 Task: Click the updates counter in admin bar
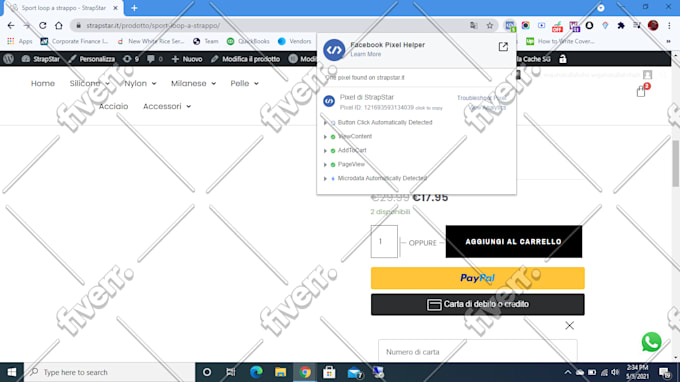pyautogui.click(x=131, y=59)
